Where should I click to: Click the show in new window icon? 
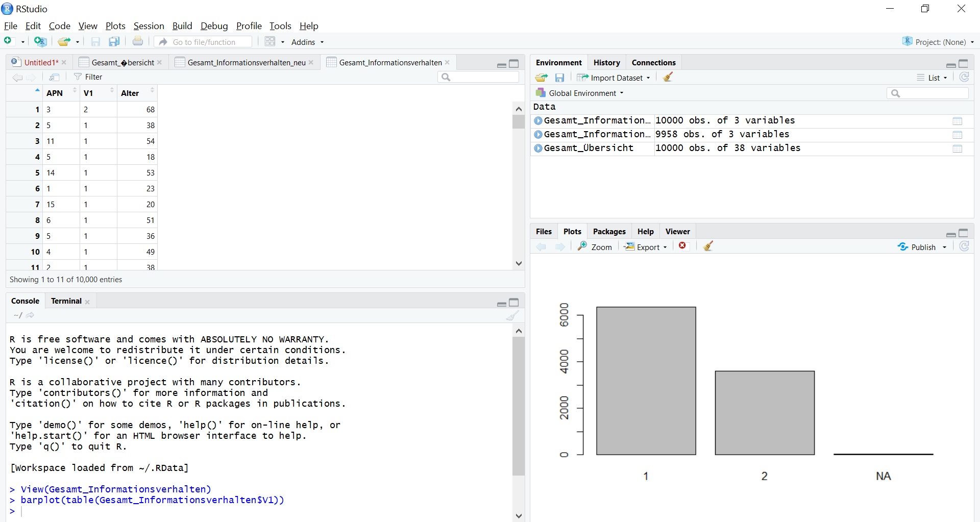55,77
